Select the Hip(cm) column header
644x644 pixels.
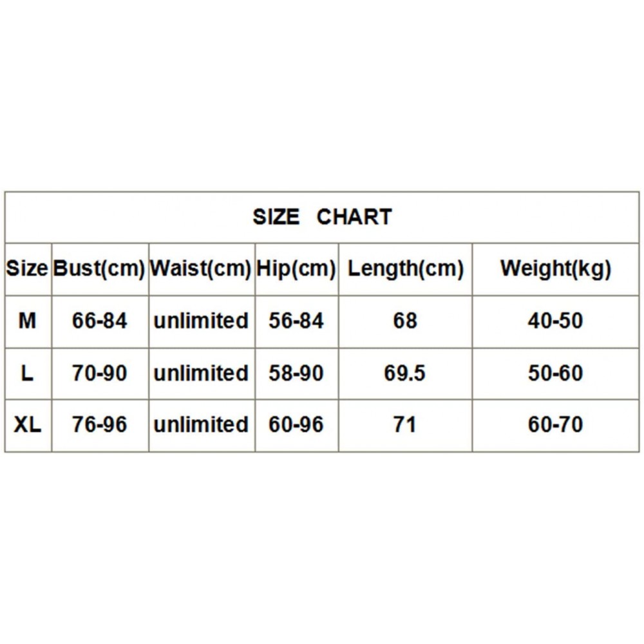coord(296,269)
